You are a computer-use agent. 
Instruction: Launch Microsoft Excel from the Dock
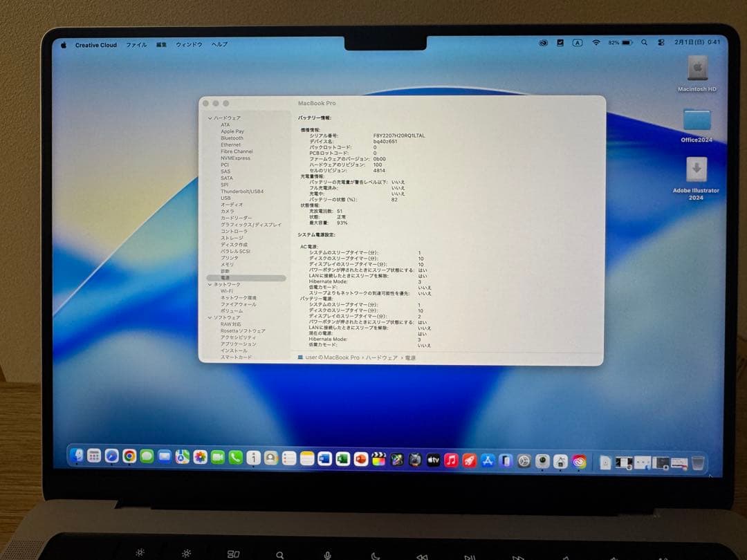point(342,459)
